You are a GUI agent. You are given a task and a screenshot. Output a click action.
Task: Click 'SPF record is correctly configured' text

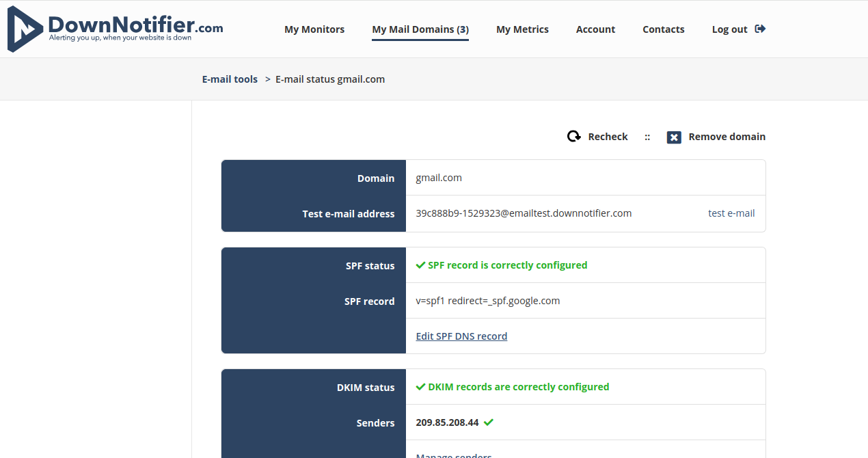point(508,265)
